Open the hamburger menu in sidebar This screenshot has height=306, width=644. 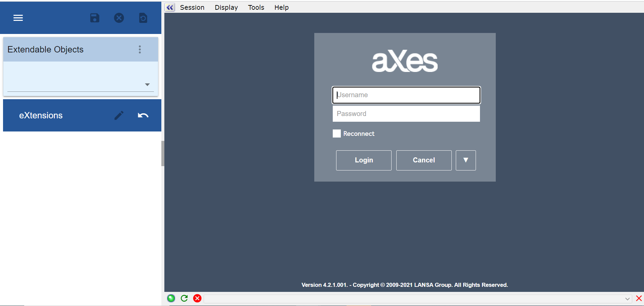[18, 18]
